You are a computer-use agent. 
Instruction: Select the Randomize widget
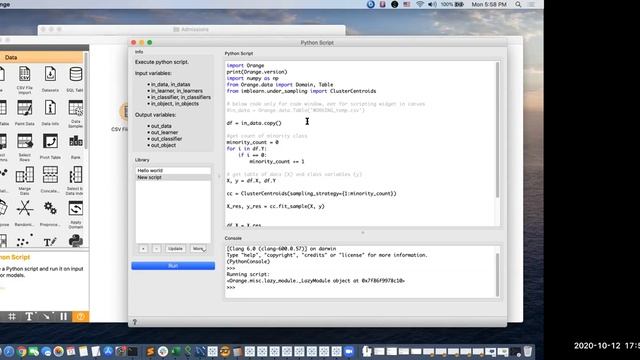tap(24, 213)
